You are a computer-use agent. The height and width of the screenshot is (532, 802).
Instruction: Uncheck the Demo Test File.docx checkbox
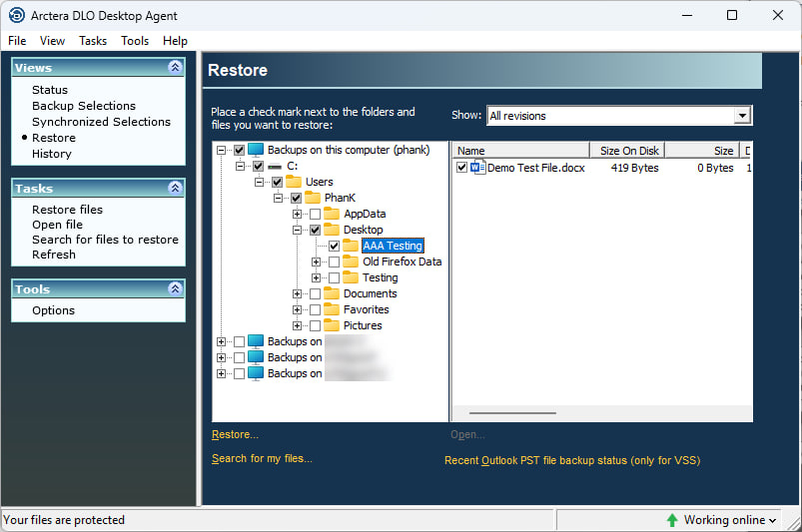[462, 168]
